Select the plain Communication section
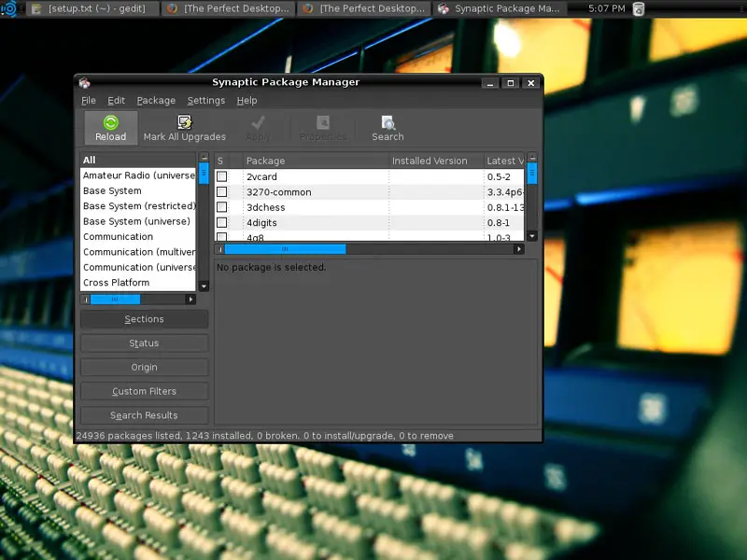The image size is (747, 560). pyautogui.click(x=137, y=237)
